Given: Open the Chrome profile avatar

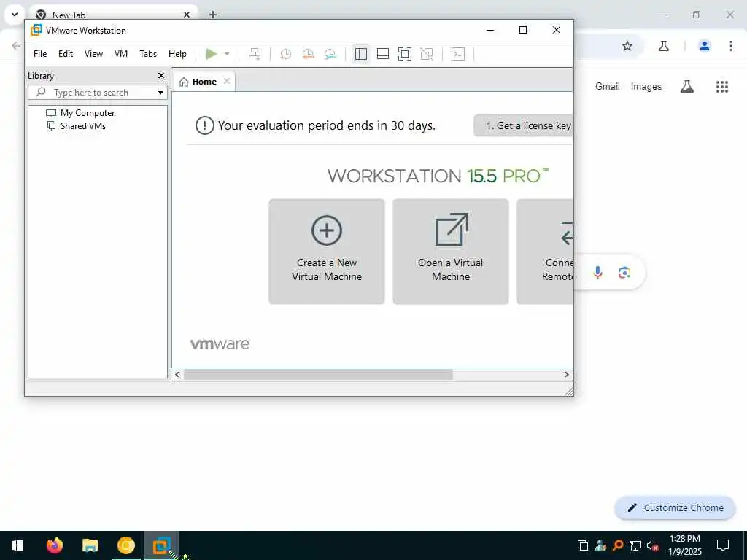Looking at the screenshot, I should [x=705, y=46].
